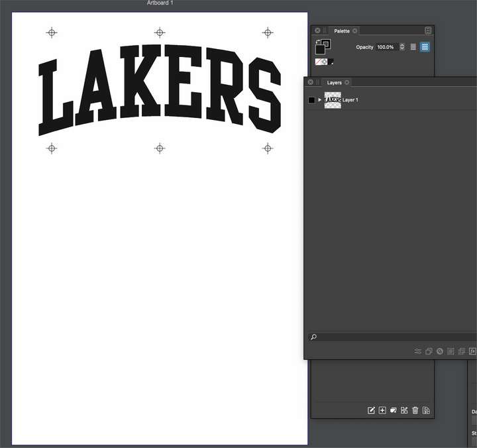Image resolution: width=477 pixels, height=448 pixels.
Task: Click the top-center registration mark
Action: click(160, 32)
